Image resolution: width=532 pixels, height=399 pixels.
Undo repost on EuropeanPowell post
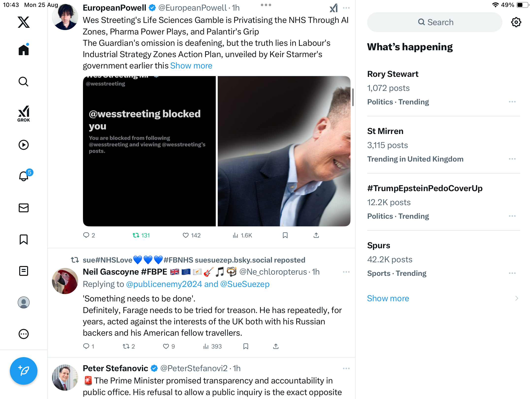click(136, 235)
